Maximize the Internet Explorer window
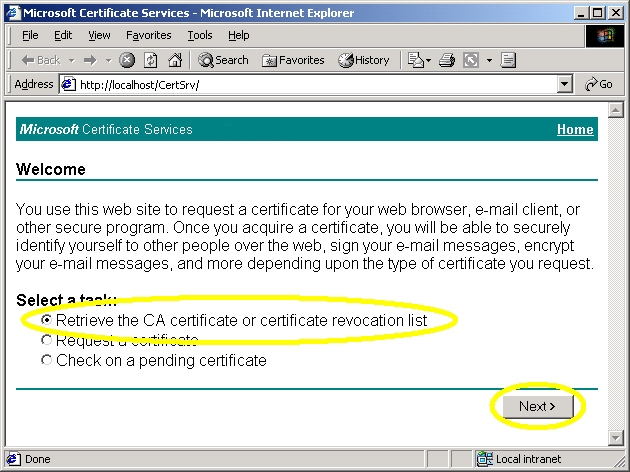Image resolution: width=630 pixels, height=472 pixels. coord(597,13)
